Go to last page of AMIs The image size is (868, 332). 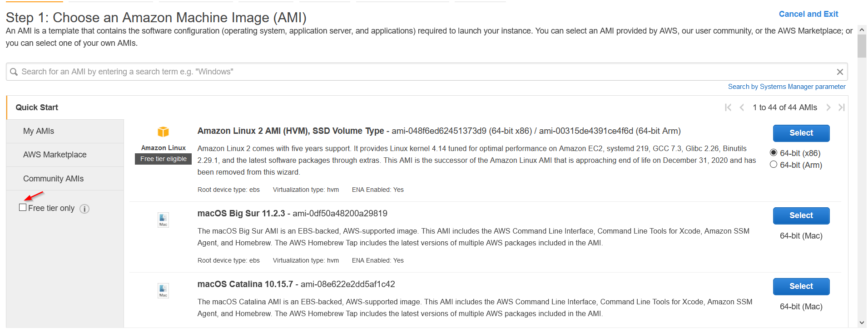(842, 107)
